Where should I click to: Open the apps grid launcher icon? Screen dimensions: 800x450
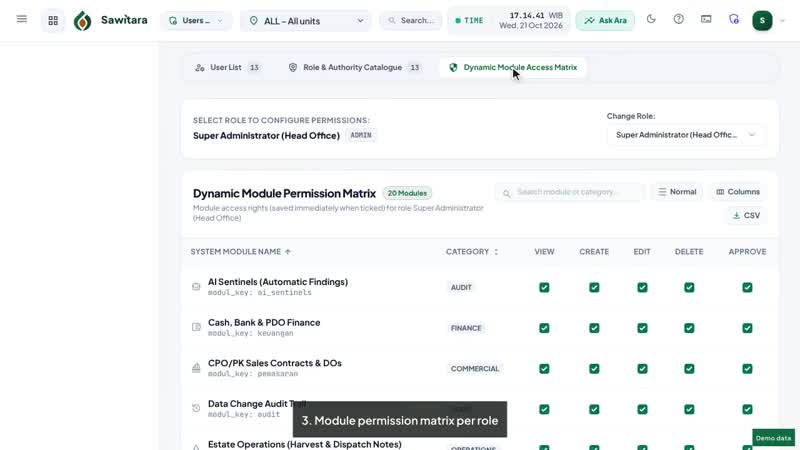(x=53, y=20)
